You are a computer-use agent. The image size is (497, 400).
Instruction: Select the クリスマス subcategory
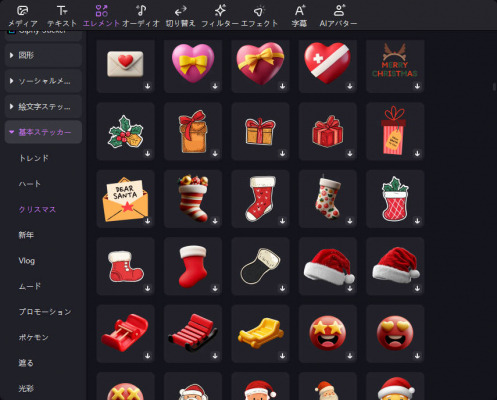(37, 209)
